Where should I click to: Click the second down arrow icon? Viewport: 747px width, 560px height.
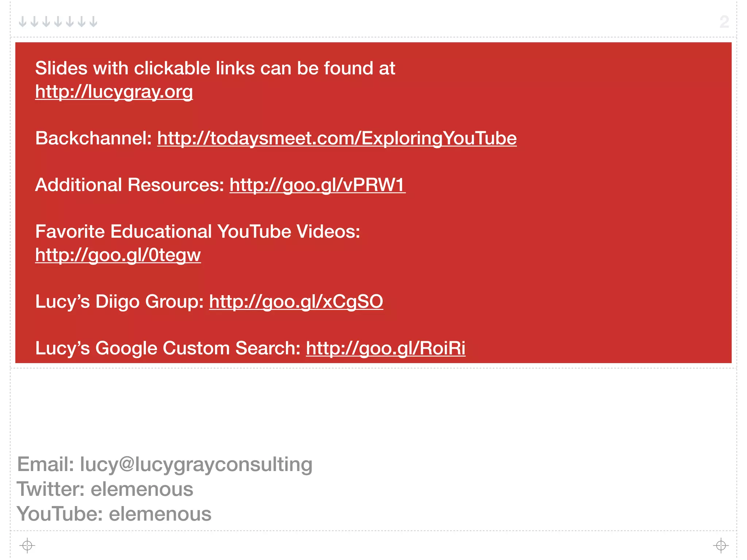(34, 22)
